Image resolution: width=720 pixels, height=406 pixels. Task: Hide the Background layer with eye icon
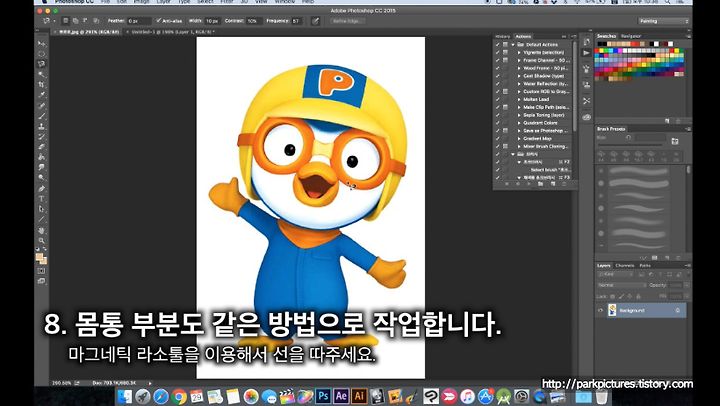click(600, 310)
